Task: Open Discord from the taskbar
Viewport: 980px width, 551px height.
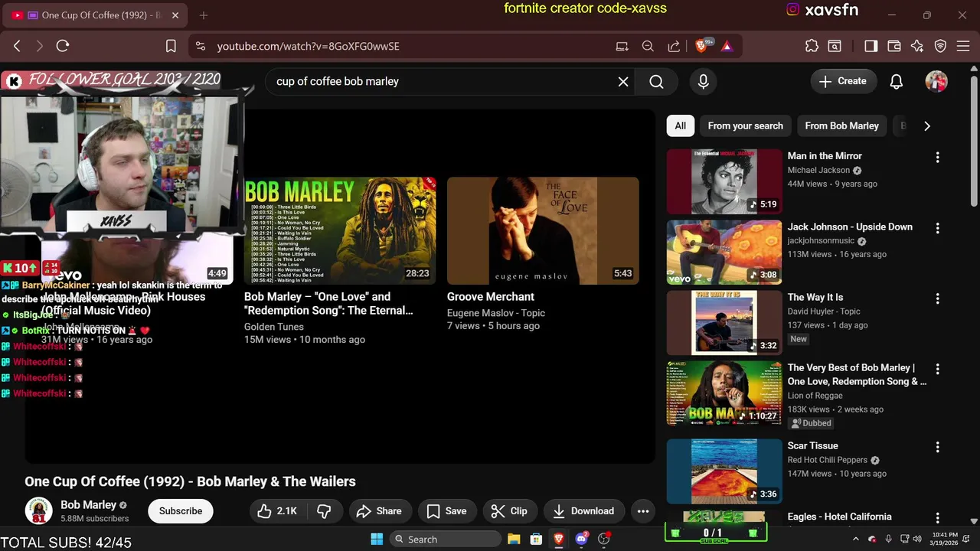Action: pos(581,540)
